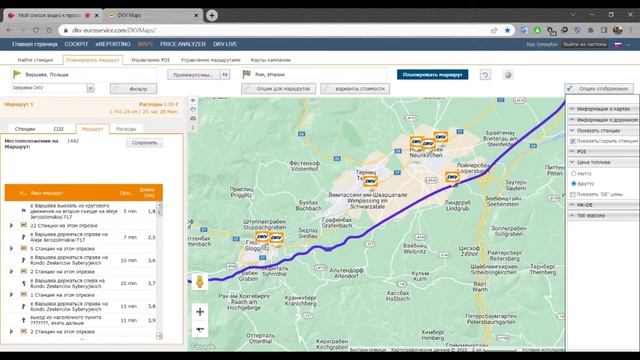Open the Главная страница menu item

pyautogui.click(x=35, y=44)
